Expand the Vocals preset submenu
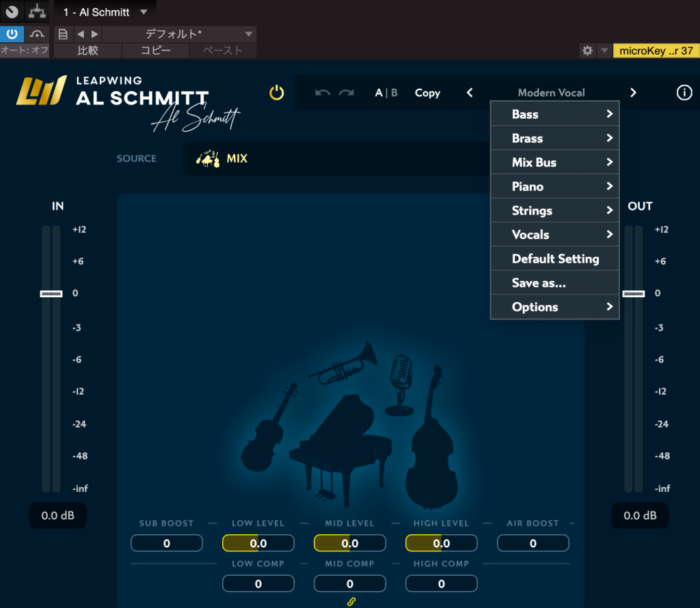The width and height of the screenshot is (700, 608). 554,234
